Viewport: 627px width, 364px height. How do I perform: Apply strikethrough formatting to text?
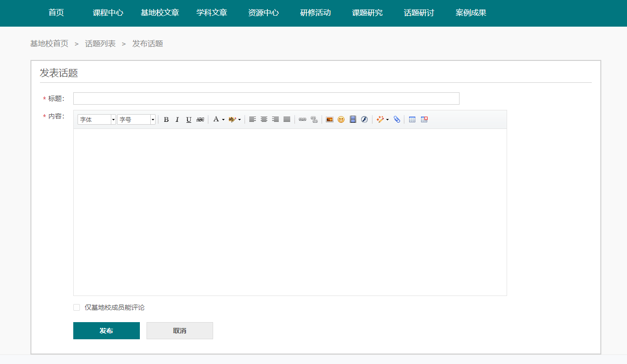pos(200,119)
